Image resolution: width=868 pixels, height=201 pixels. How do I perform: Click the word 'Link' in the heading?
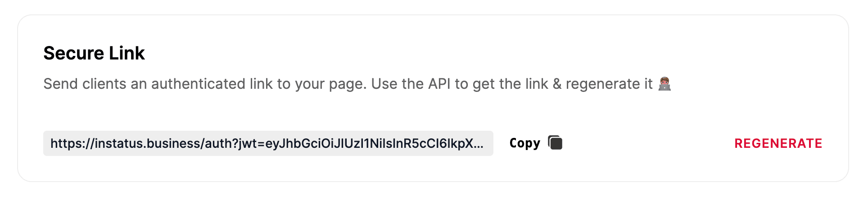coord(127,53)
